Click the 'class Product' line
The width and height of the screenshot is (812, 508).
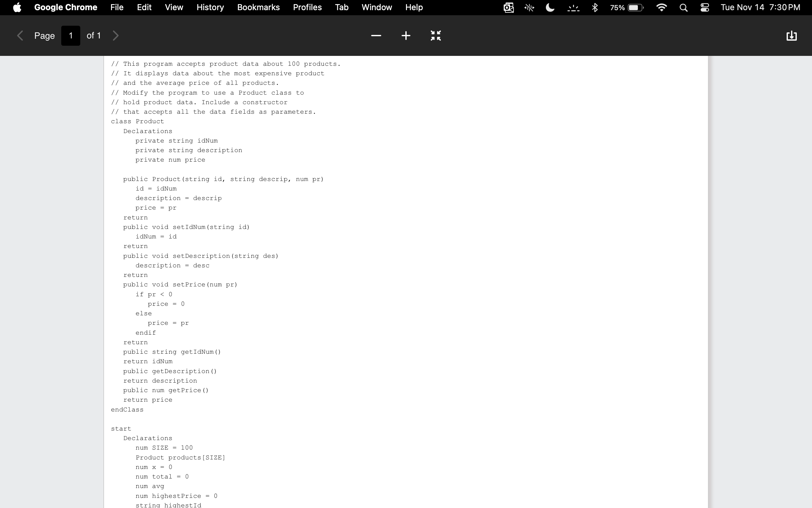pyautogui.click(x=138, y=121)
